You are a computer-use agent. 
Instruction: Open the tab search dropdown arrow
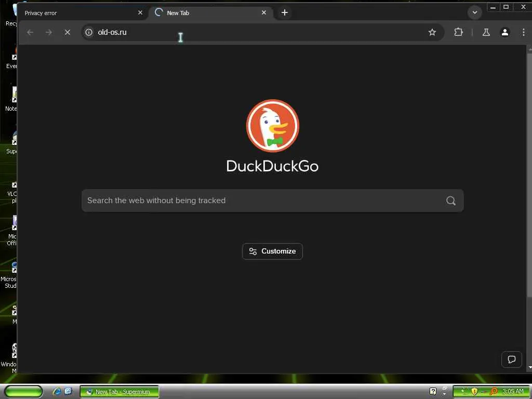click(x=475, y=12)
